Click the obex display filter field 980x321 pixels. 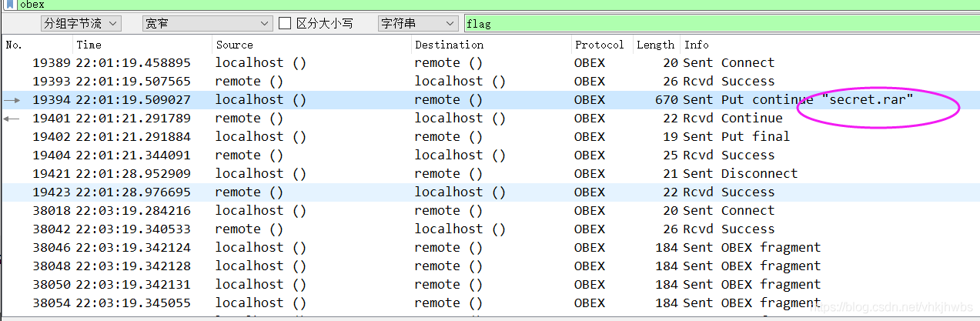[493, 5]
